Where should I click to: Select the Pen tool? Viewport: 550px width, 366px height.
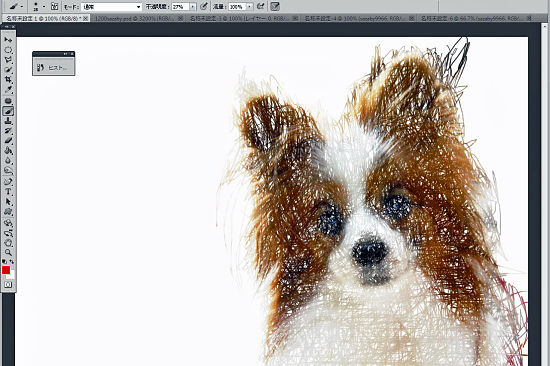point(8,182)
